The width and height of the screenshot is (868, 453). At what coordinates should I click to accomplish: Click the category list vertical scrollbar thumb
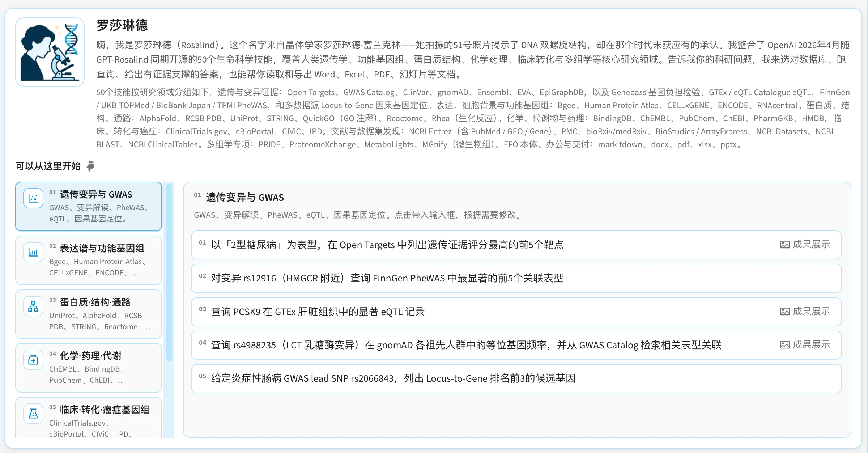point(169,272)
